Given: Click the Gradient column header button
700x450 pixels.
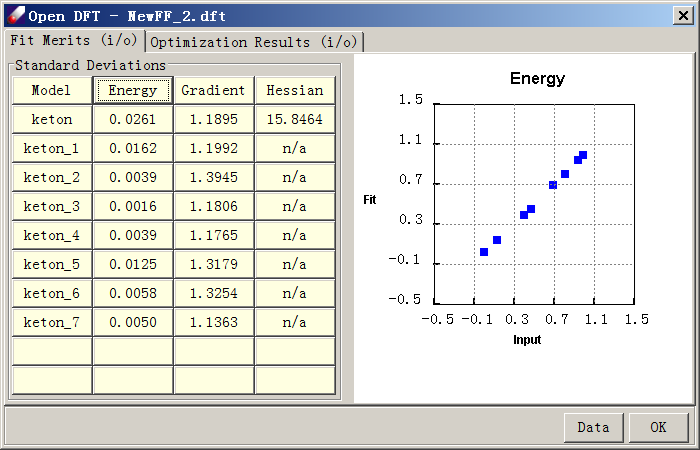Looking at the screenshot, I should 214,90.
